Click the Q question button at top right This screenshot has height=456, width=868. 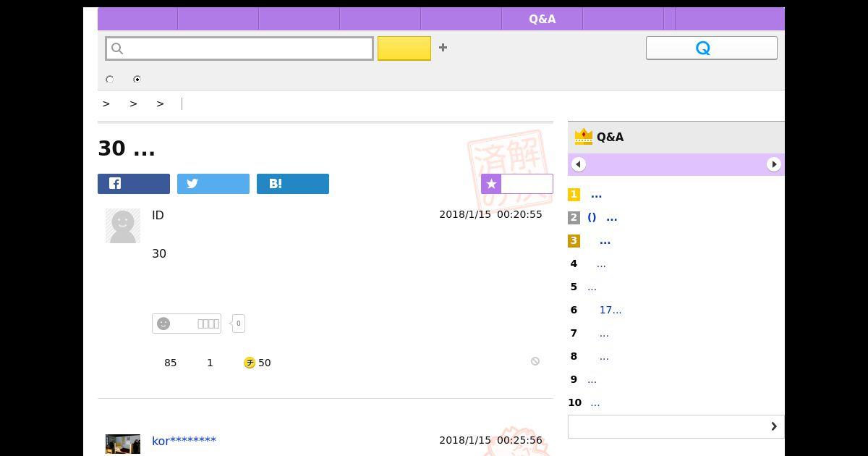tap(712, 48)
